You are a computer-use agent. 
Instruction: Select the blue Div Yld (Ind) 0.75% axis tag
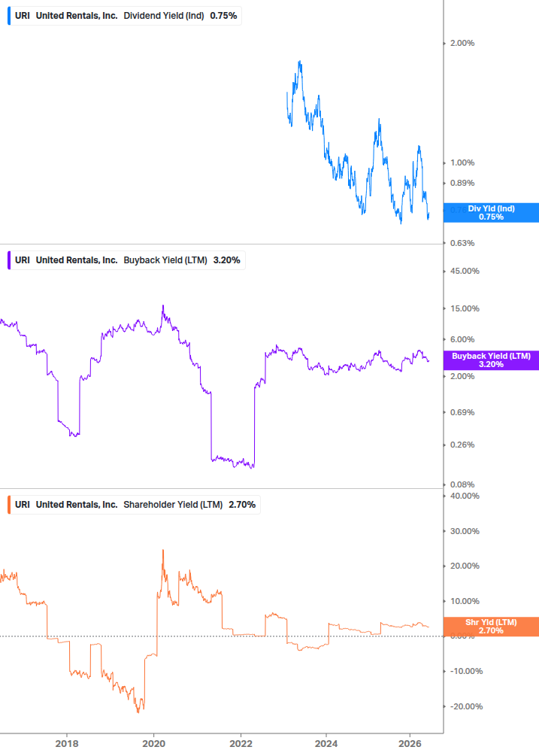tap(491, 213)
